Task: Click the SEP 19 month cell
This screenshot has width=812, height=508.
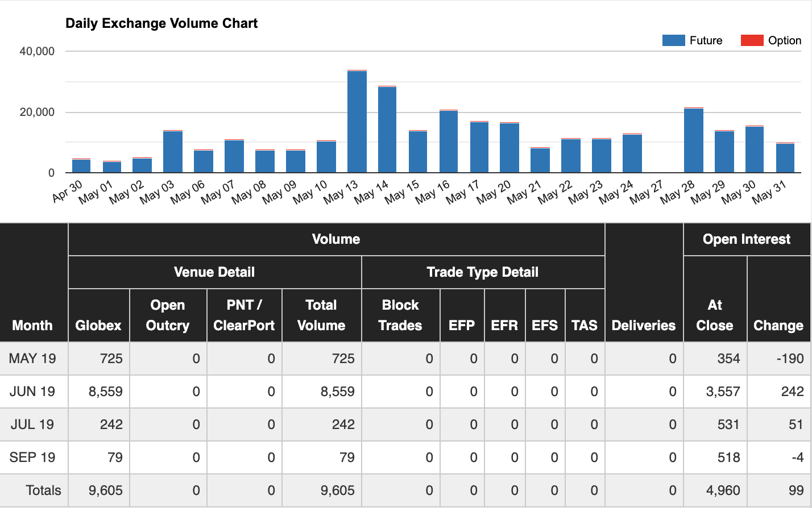Action: (32, 457)
